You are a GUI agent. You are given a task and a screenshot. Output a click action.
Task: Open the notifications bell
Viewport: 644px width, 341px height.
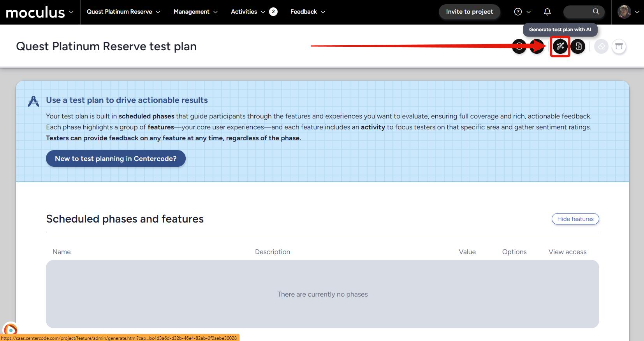[547, 12]
